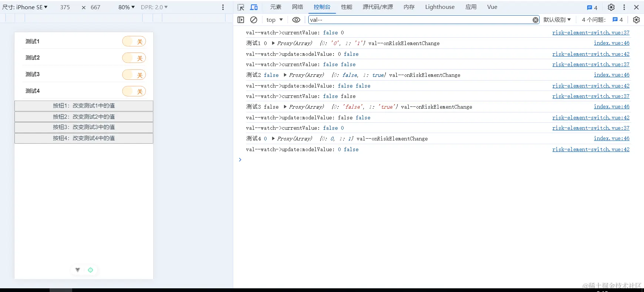Open index.vue:46 link on 测试1 row

[611, 43]
